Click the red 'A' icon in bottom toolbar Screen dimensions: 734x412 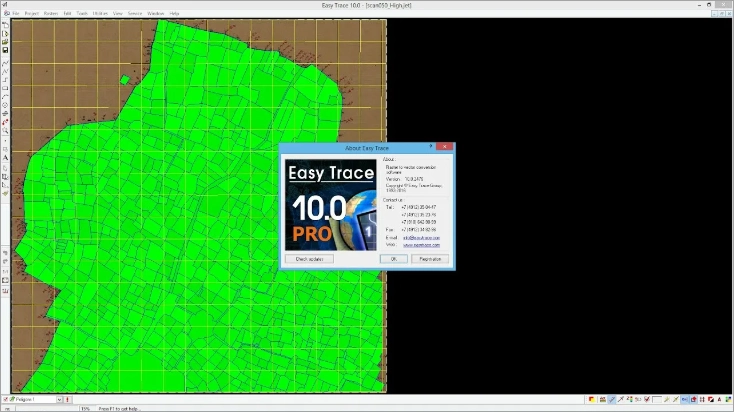click(719, 399)
